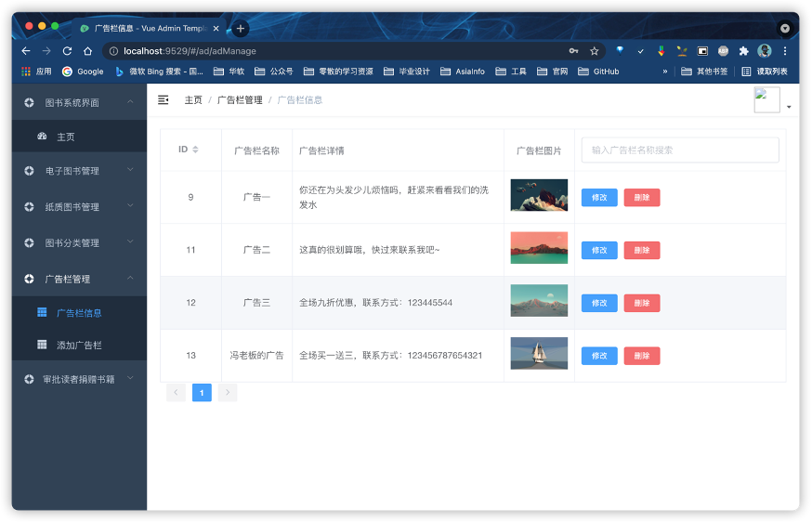Expand the 审批读者捐赠书籍 menu
The height and width of the screenshot is (522, 812).
79,379
